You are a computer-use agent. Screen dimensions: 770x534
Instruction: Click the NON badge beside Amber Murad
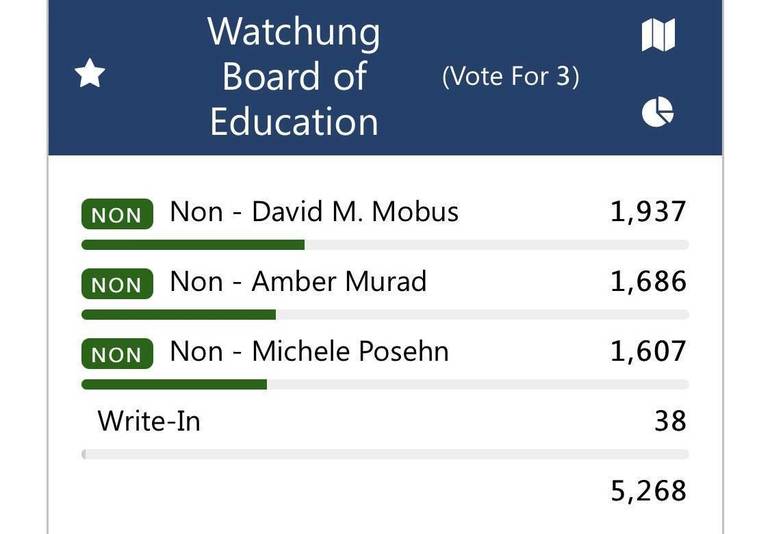(x=117, y=284)
